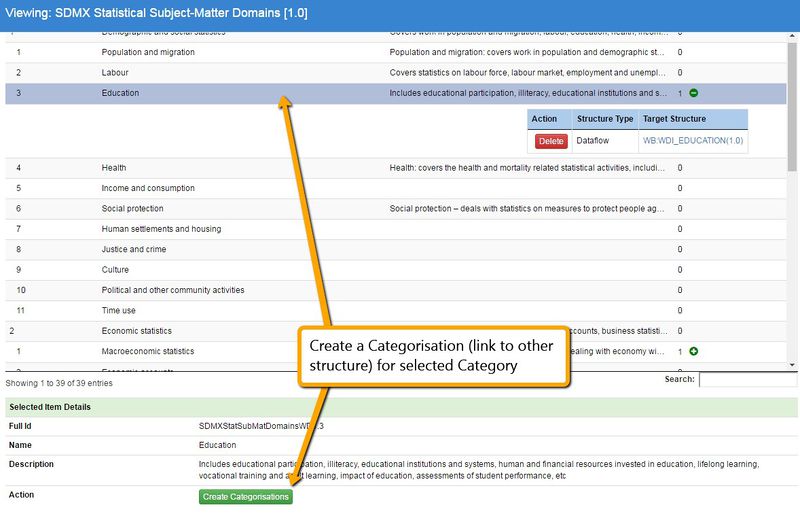The image size is (800, 520).
Task: Select the Social protection row
Action: click(133, 209)
